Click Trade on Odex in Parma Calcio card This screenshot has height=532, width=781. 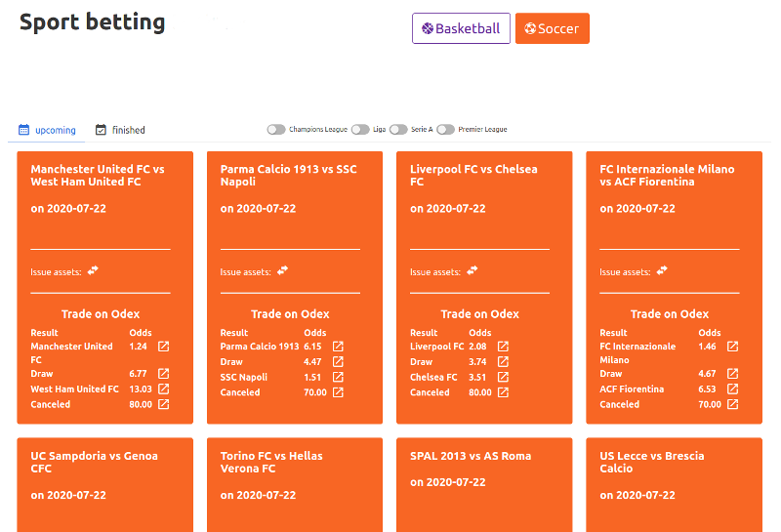coord(290,313)
